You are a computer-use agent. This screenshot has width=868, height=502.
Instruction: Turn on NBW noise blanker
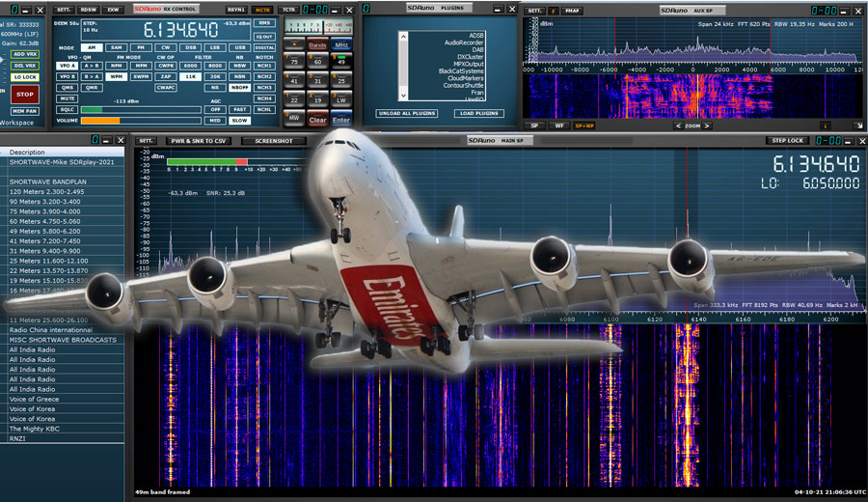coord(240,66)
